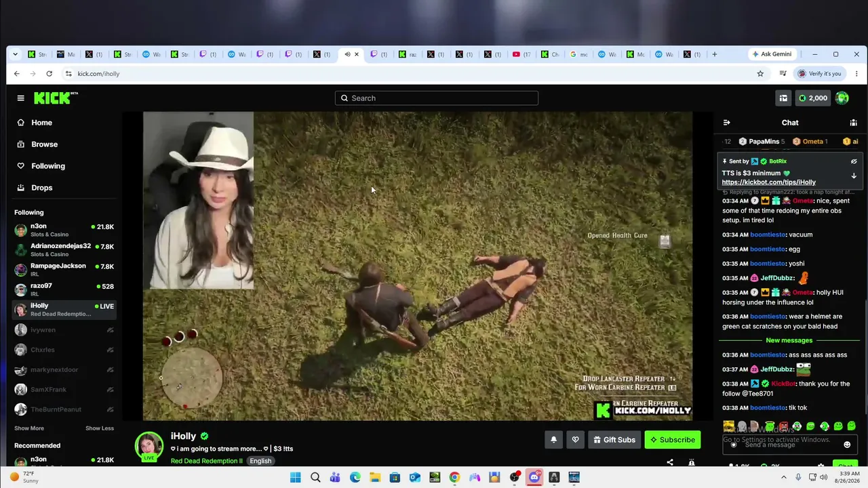Open Microsoft Edge from the taskbar
868x488 pixels.
pyautogui.click(x=355, y=477)
